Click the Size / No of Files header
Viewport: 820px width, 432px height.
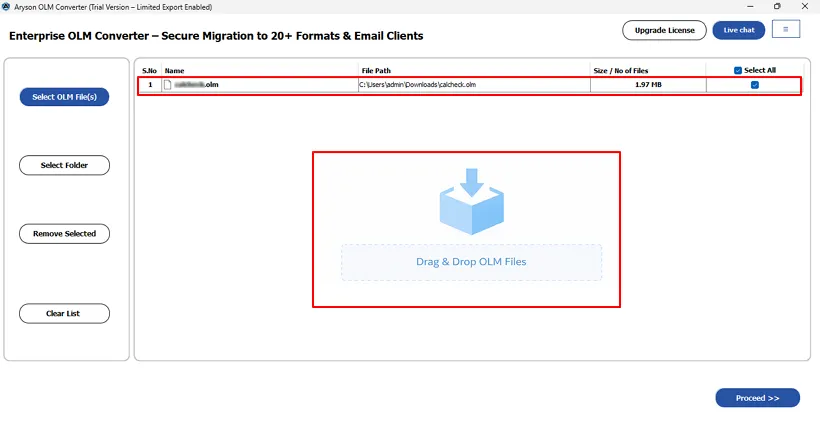click(x=620, y=71)
